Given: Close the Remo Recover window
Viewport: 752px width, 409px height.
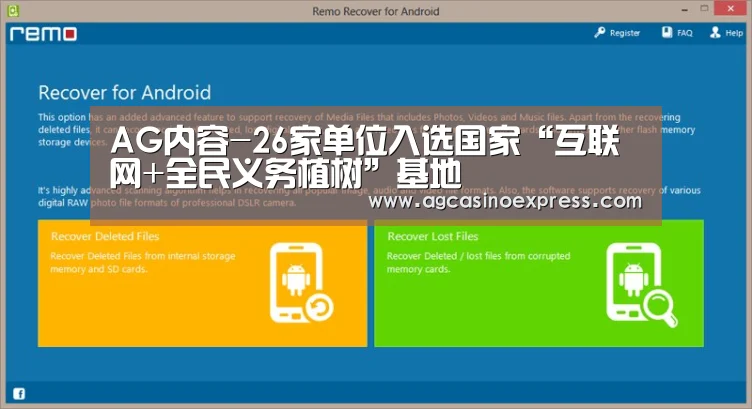Looking at the screenshot, I should [x=730, y=8].
